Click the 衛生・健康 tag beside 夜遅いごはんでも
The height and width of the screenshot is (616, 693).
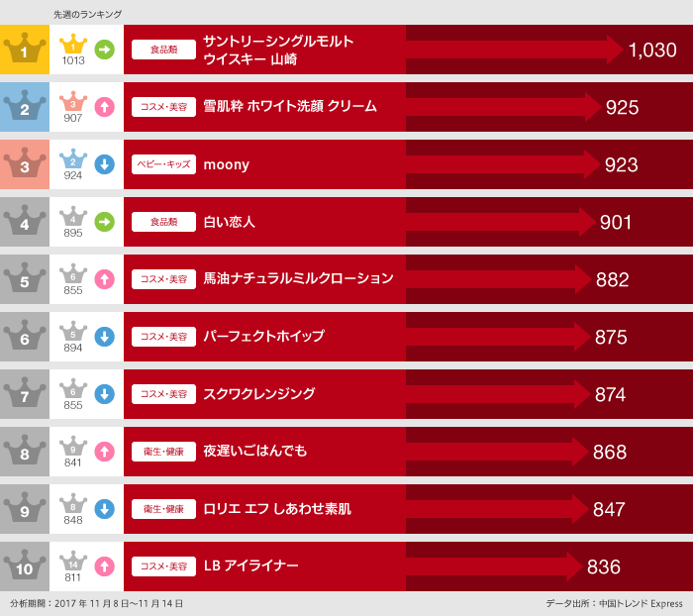tap(163, 452)
